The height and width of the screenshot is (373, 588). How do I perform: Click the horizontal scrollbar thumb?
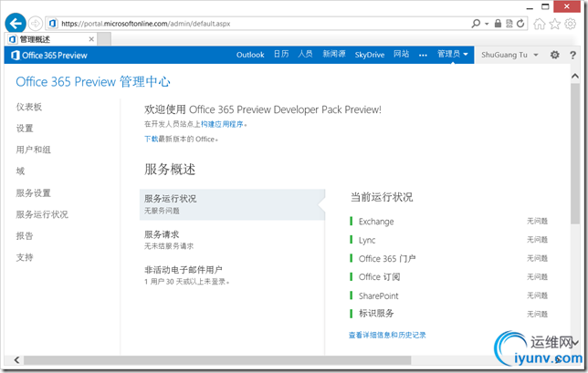click(x=217, y=360)
